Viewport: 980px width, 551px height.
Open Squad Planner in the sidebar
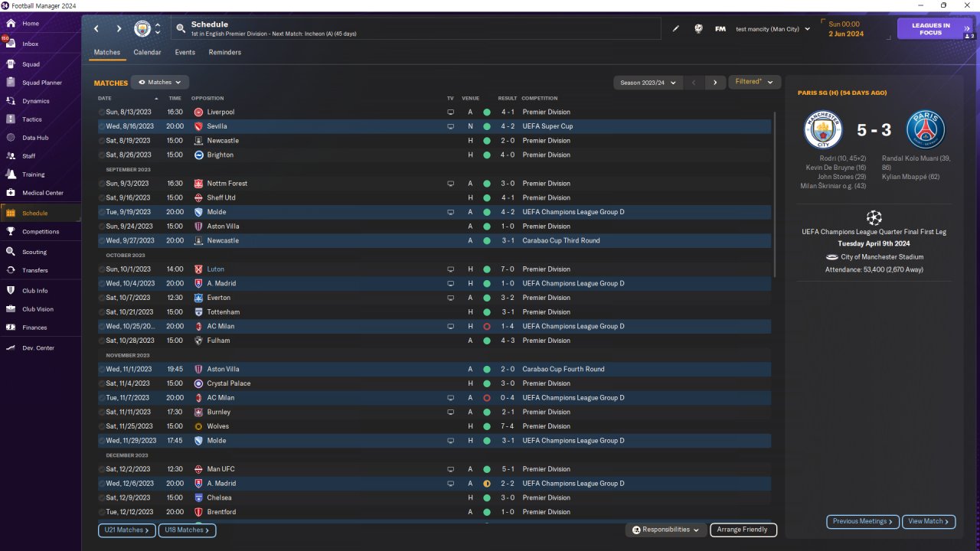pyautogui.click(x=41, y=83)
